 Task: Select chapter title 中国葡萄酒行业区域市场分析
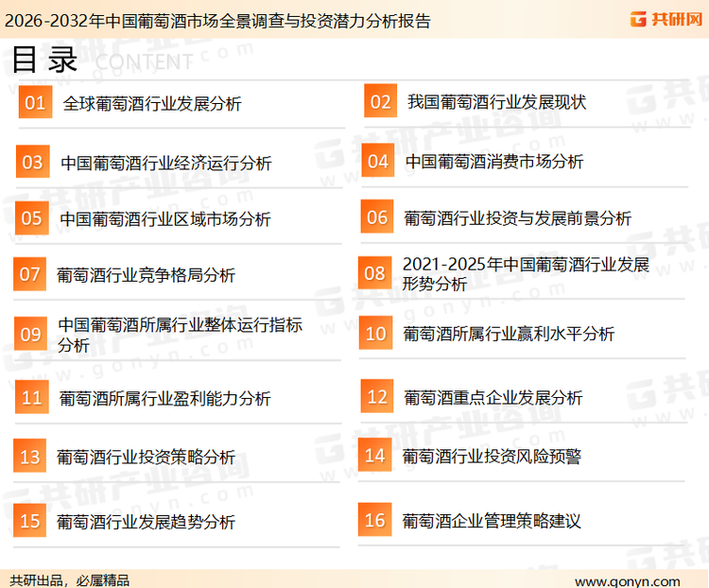(x=165, y=219)
